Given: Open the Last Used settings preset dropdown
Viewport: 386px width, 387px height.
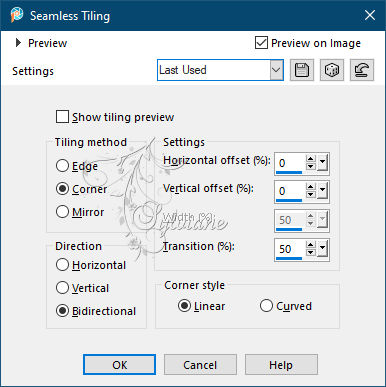Looking at the screenshot, I should click(276, 70).
